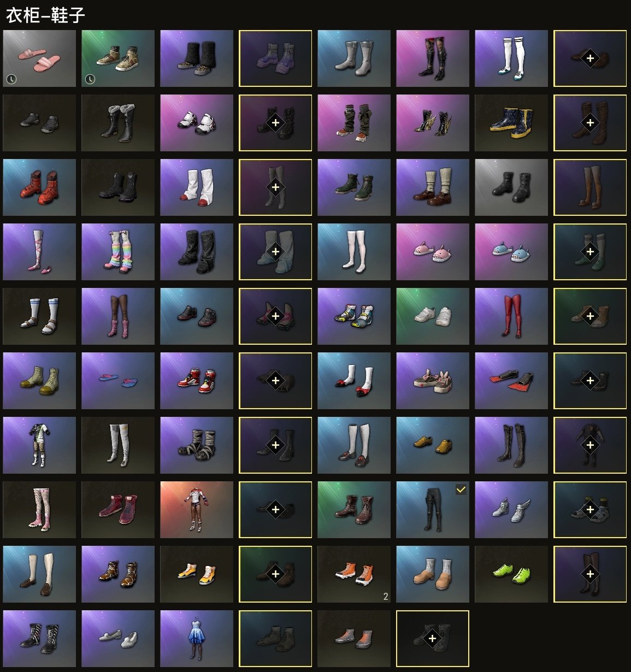This screenshot has height=672, width=631.
Task: Select the pink shark slippers
Action: click(x=433, y=252)
